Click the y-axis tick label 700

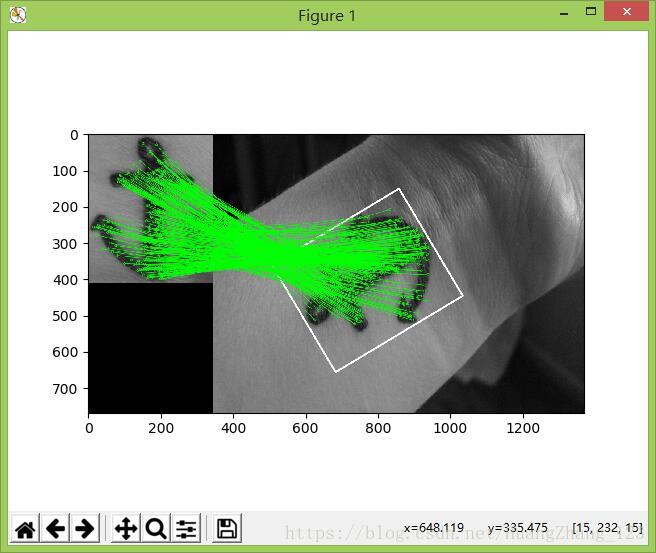(x=65, y=389)
